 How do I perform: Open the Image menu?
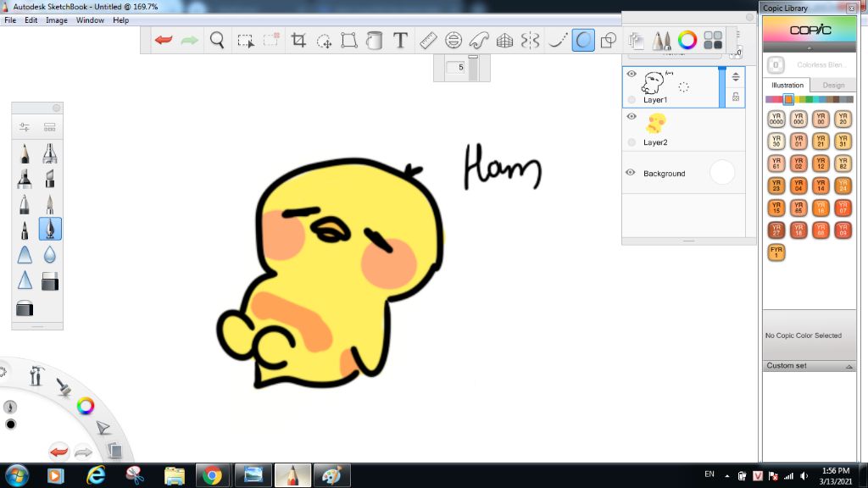click(57, 20)
